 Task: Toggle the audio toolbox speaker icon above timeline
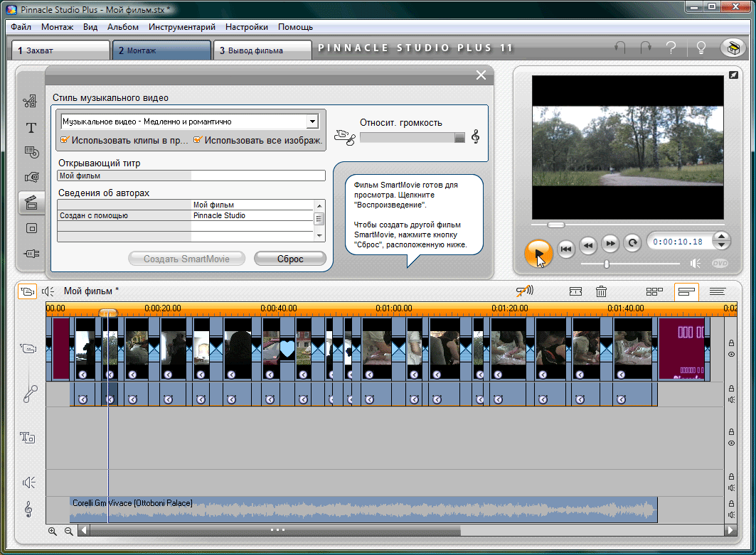coord(48,291)
